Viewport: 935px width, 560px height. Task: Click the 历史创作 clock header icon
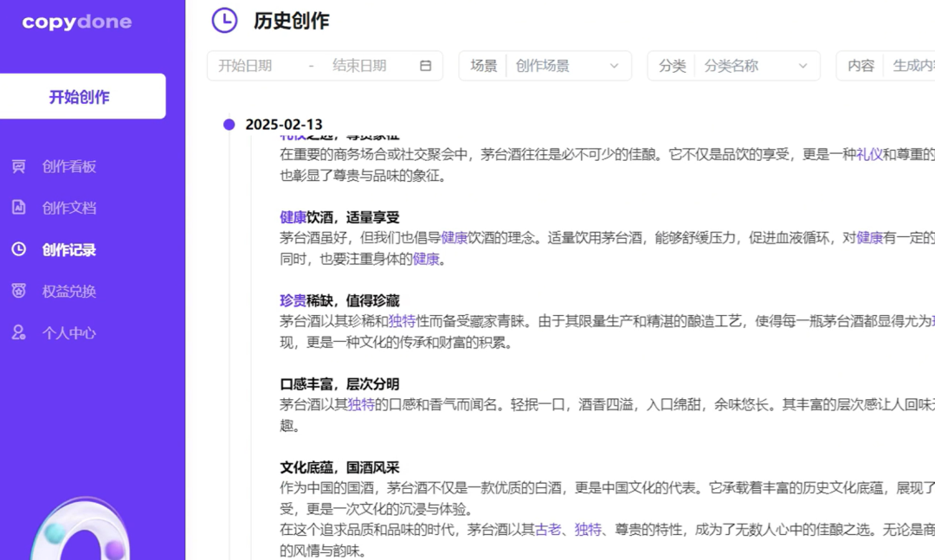225,20
